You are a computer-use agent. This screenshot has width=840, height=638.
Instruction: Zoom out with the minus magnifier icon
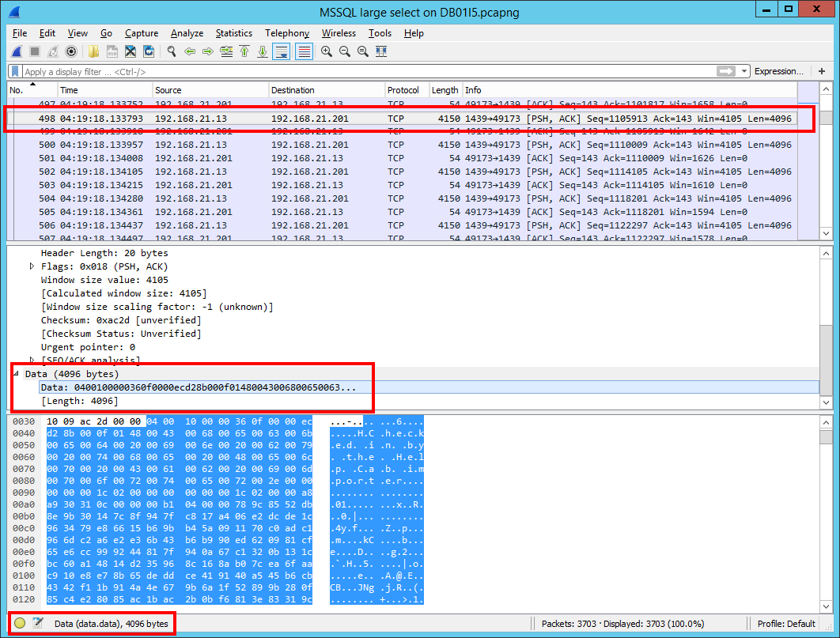point(345,51)
